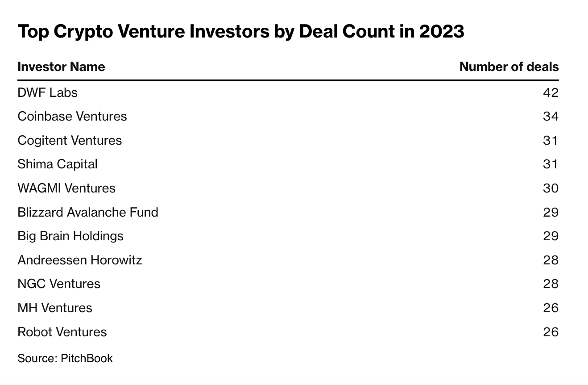The width and height of the screenshot is (588, 385).
Task: Click the Andreessen Horowitz investor name
Action: point(80,260)
